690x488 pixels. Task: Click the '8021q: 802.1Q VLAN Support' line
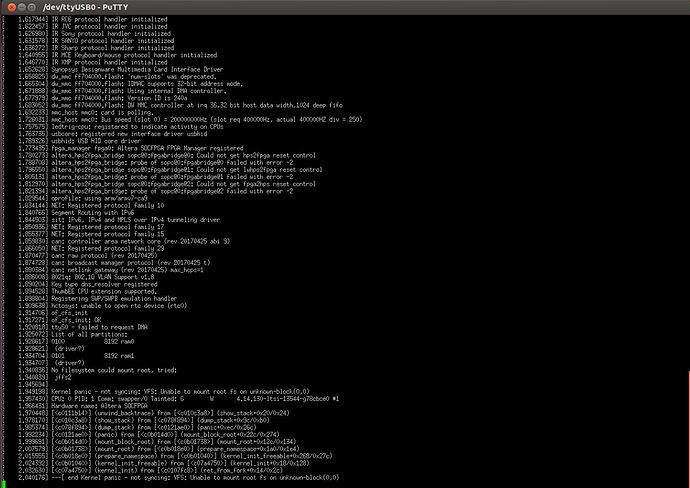pyautogui.click(x=103, y=277)
